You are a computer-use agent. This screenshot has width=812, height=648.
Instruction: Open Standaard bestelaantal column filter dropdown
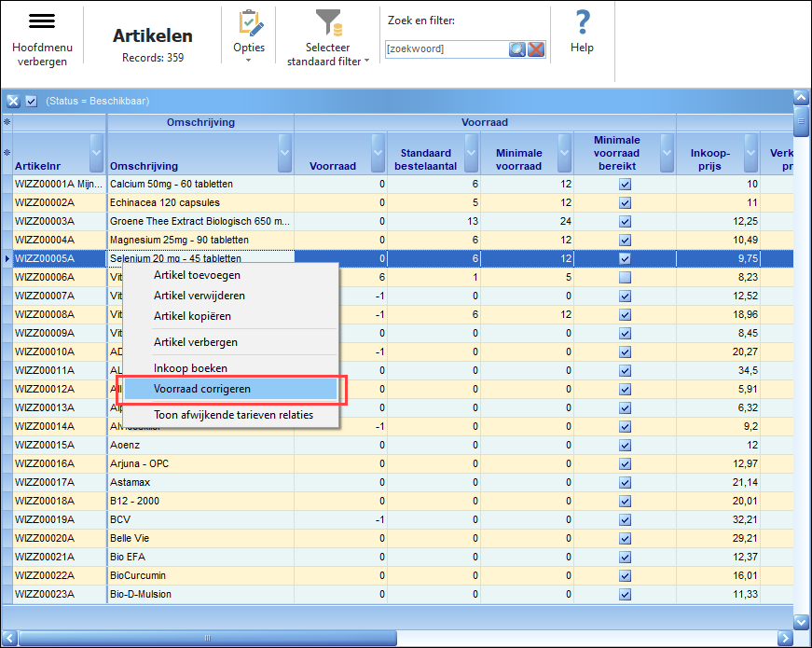(471, 153)
